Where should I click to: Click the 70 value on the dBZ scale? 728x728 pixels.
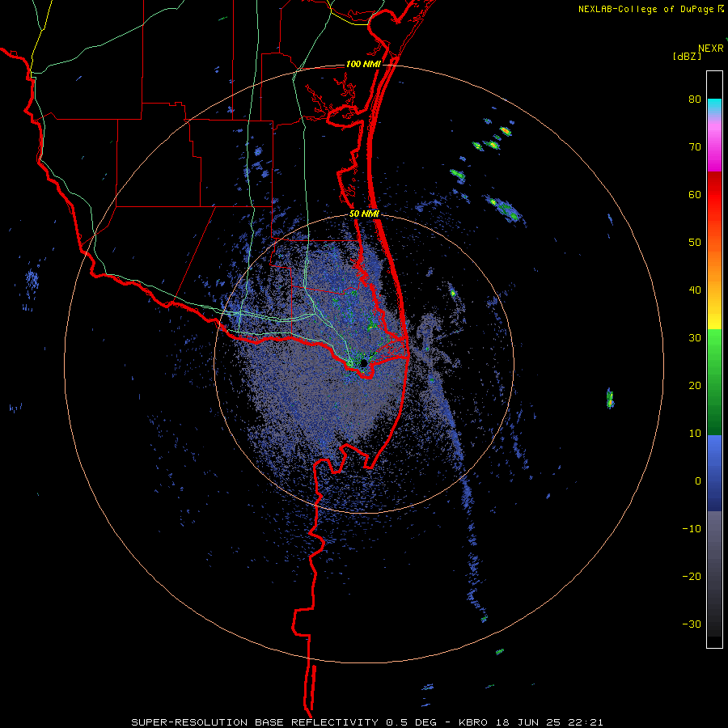[695, 147]
